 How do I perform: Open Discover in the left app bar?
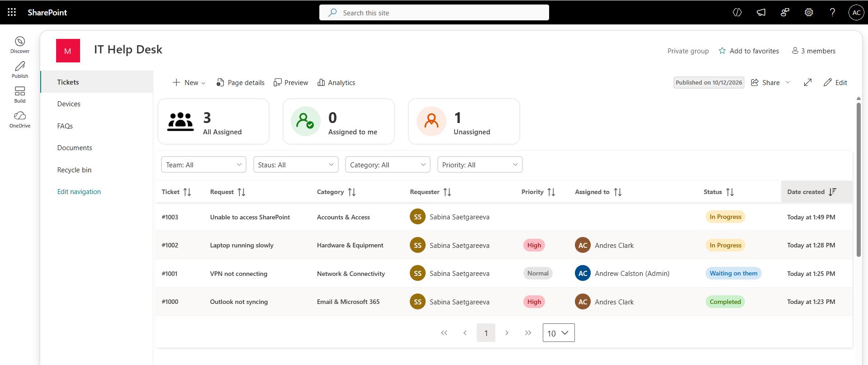coord(20,45)
